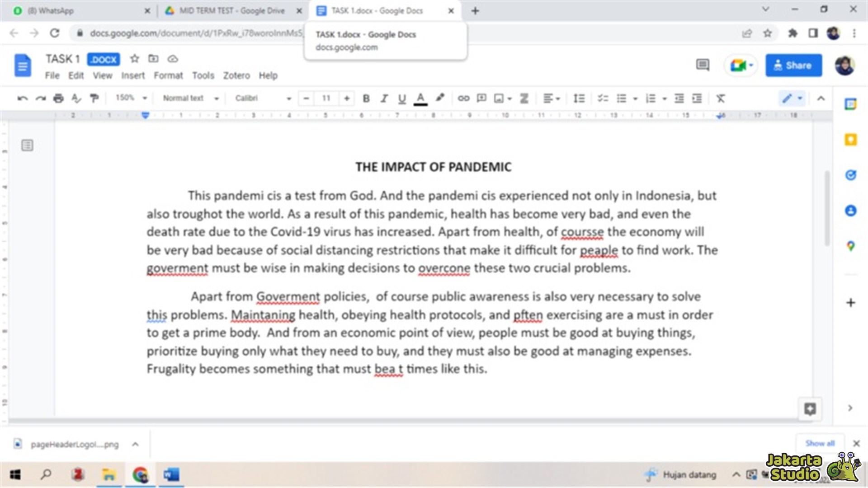This screenshot has width=868, height=488.
Task: Open the insert link icon
Action: tap(463, 98)
